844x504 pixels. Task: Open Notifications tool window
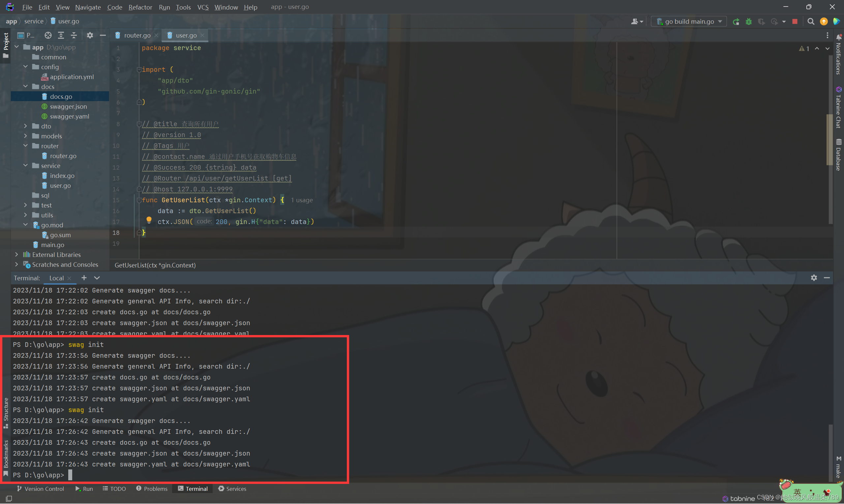pos(839,54)
